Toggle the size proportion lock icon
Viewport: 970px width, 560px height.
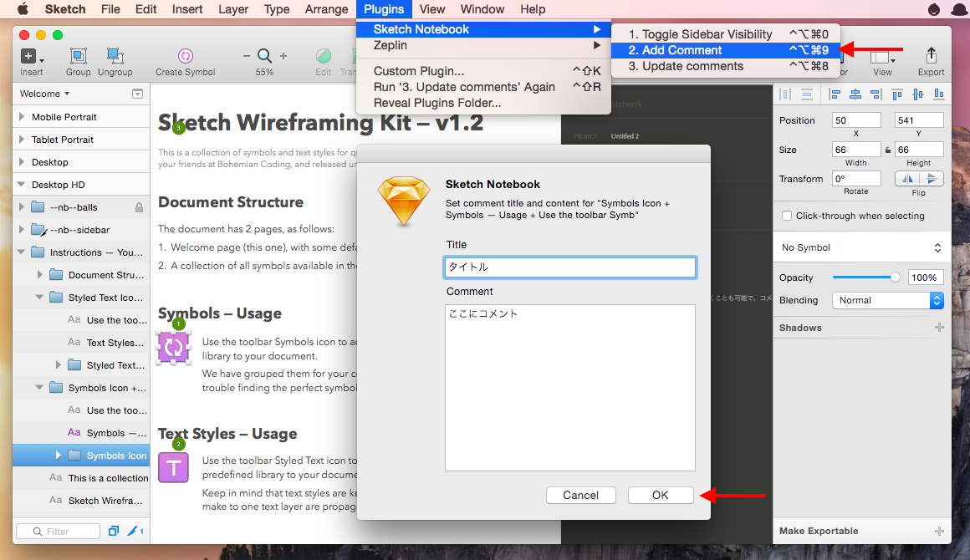(888, 150)
